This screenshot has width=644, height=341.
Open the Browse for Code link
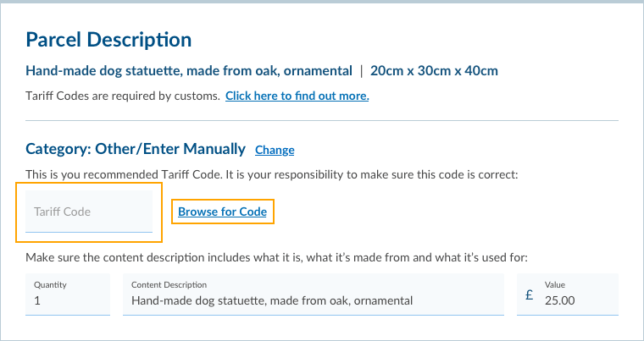pos(222,212)
